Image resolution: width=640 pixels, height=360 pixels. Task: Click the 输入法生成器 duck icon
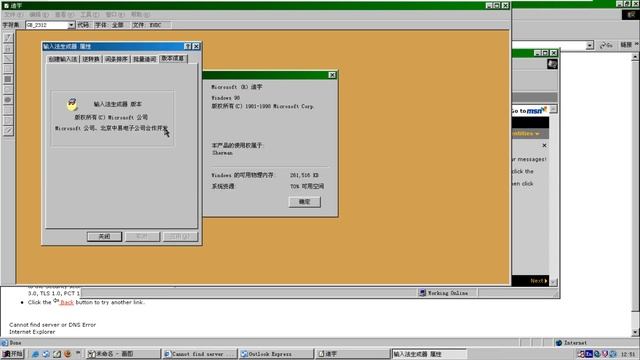[x=72, y=104]
